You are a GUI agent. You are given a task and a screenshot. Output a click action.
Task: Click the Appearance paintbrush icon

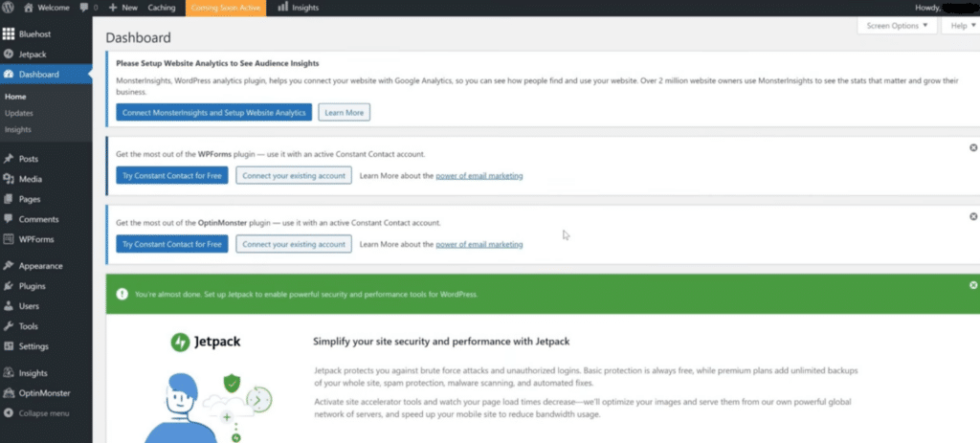click(x=8, y=266)
